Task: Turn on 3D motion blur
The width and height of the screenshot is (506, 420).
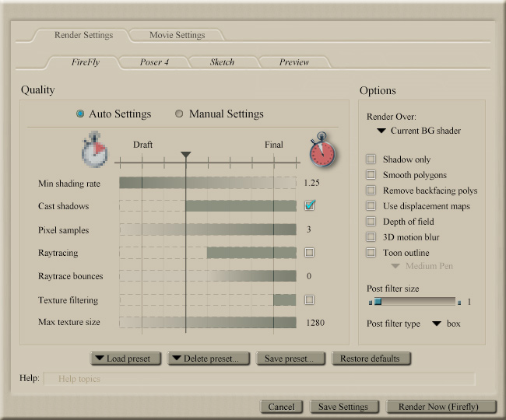Action: tap(371, 237)
